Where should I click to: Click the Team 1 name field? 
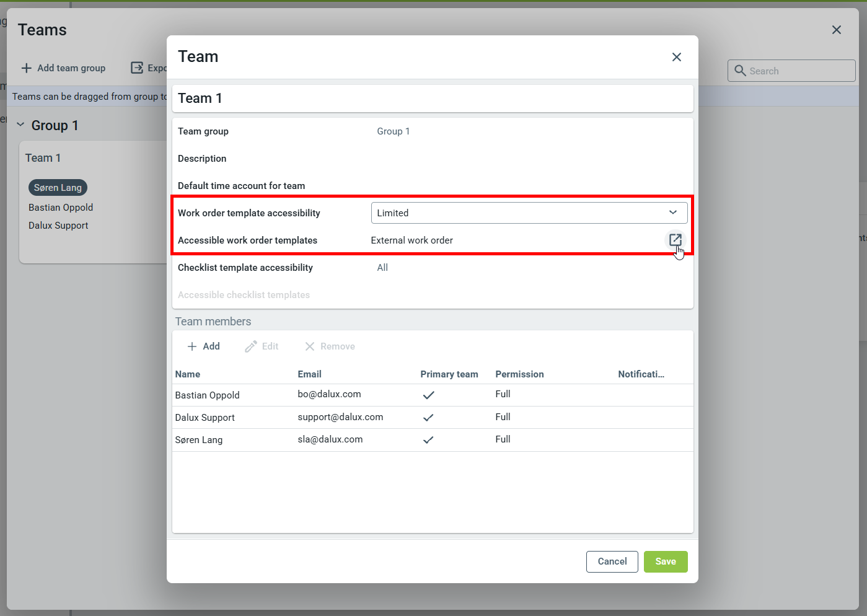coord(432,99)
